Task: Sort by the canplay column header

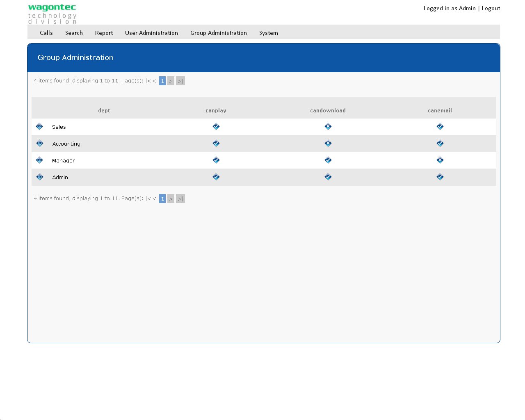Action: tap(216, 110)
